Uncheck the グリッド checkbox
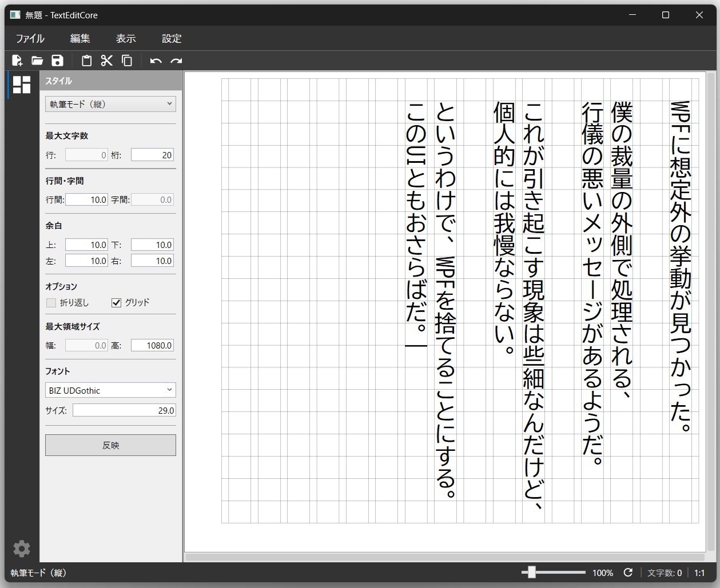This screenshot has height=588, width=720. click(x=117, y=303)
